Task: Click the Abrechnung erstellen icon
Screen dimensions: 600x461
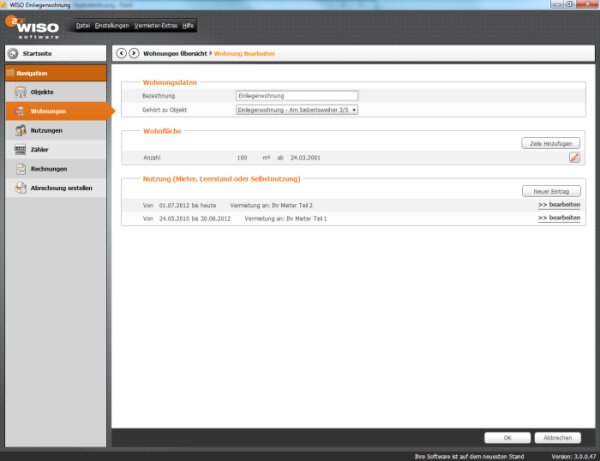Action: pos(21,188)
